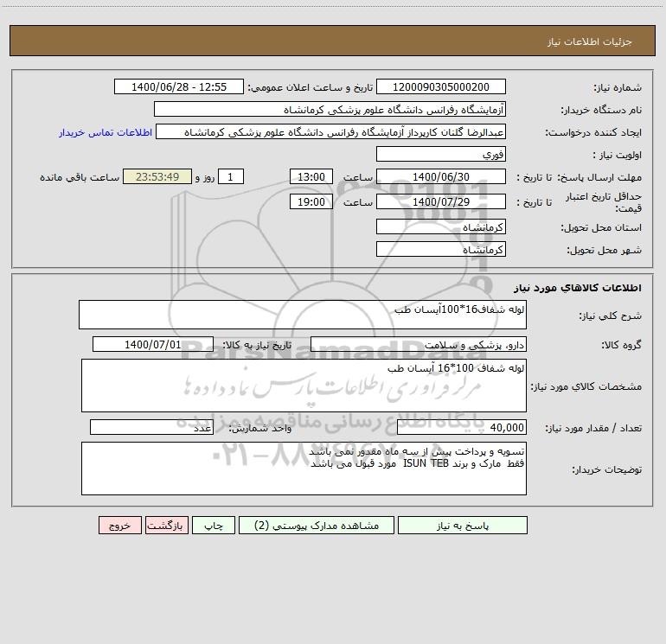Click the delivery province field 'کرمانشاه'

point(441,226)
